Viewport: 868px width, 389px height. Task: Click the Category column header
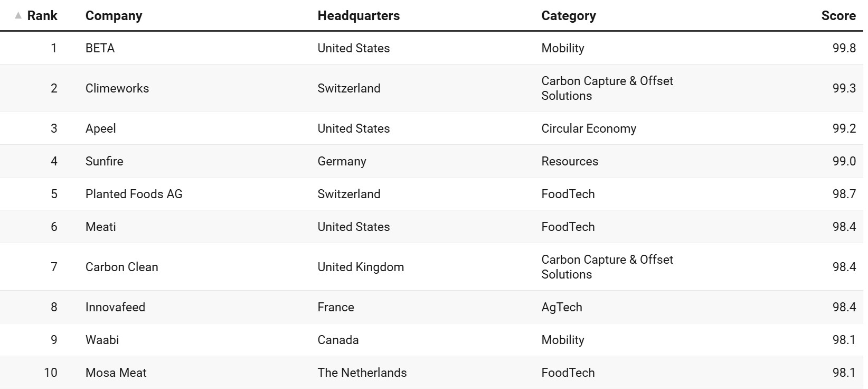[x=568, y=16]
